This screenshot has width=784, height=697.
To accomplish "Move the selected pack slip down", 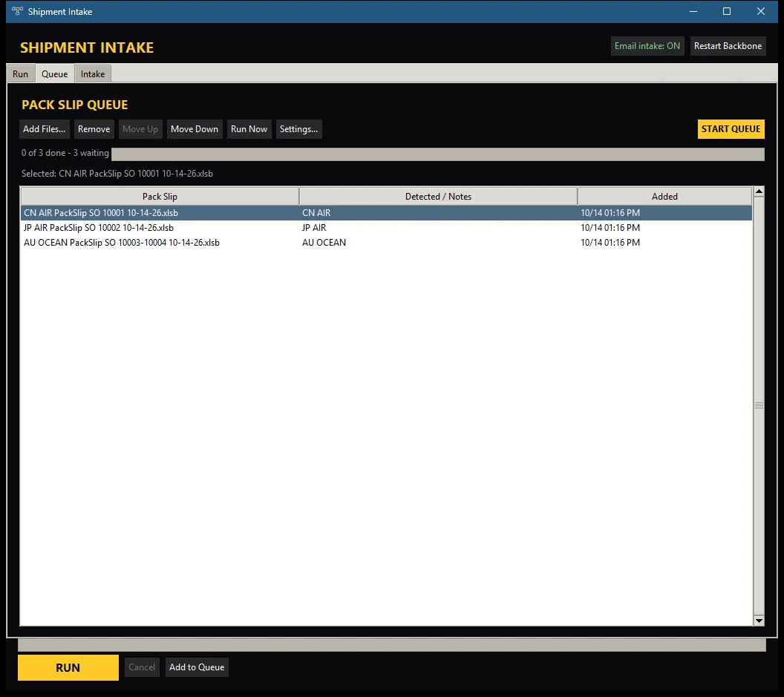I will [195, 129].
